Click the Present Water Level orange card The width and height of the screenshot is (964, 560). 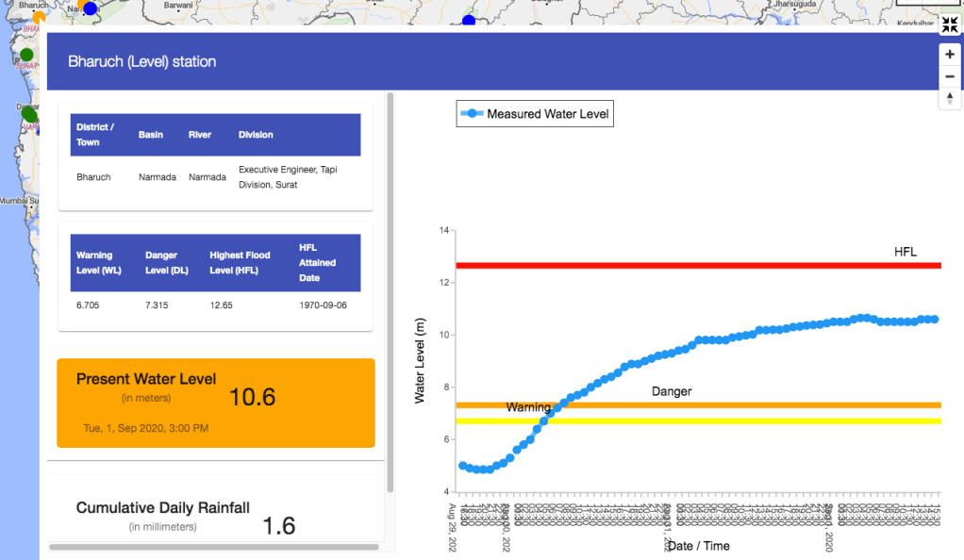click(x=216, y=403)
